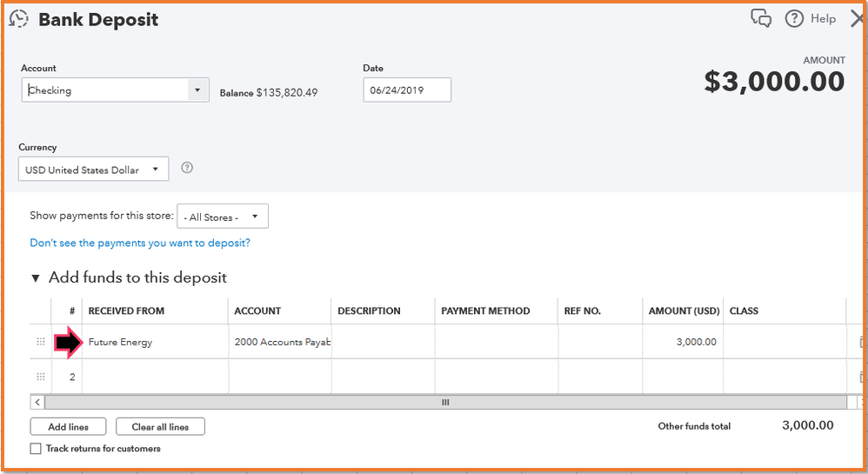Collapse the Add funds to this deposit section

36,278
